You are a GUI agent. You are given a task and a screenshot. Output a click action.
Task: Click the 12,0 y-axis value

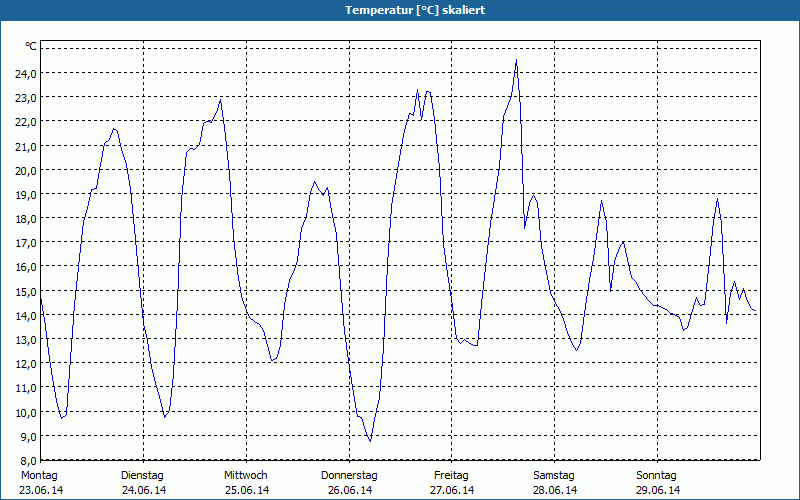26,364
